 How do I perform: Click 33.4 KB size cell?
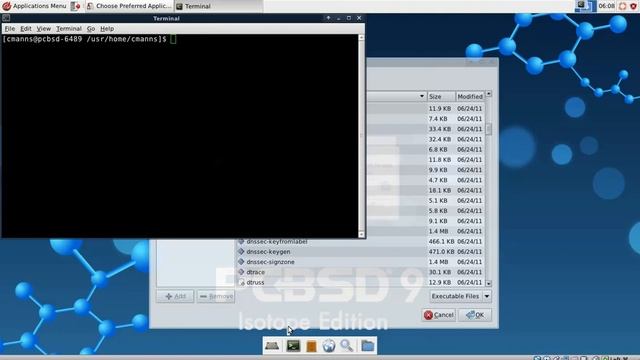click(440, 129)
